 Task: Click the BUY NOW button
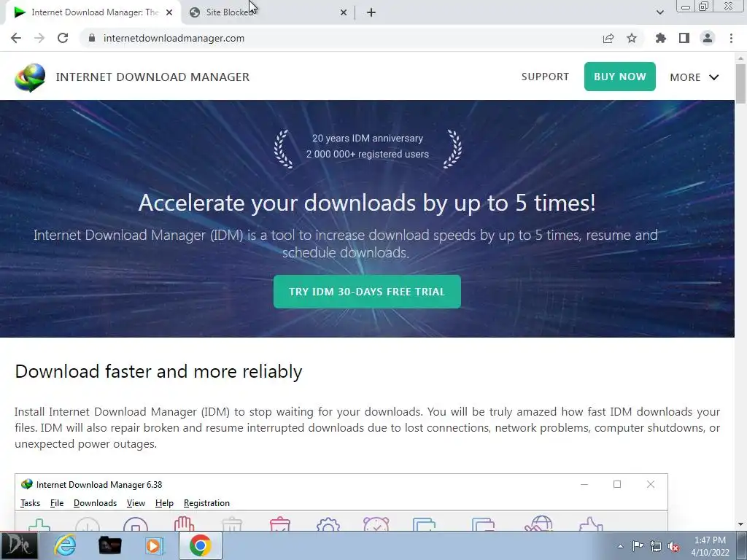pyautogui.click(x=620, y=77)
